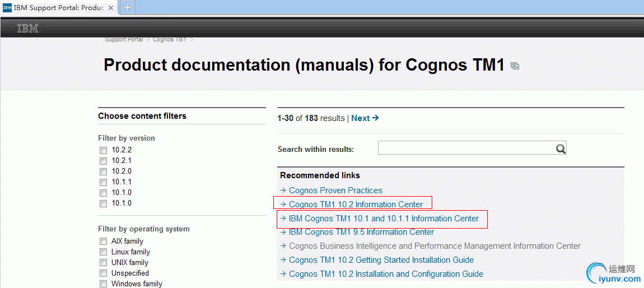This screenshot has height=288, width=644.
Task: Select the Linux family filter checkbox
Action: (x=103, y=252)
